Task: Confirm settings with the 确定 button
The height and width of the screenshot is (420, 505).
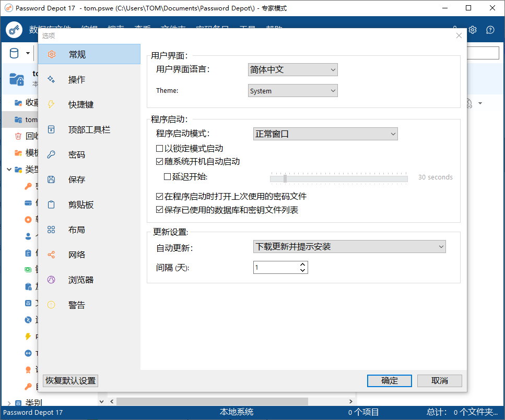Action: (390, 381)
